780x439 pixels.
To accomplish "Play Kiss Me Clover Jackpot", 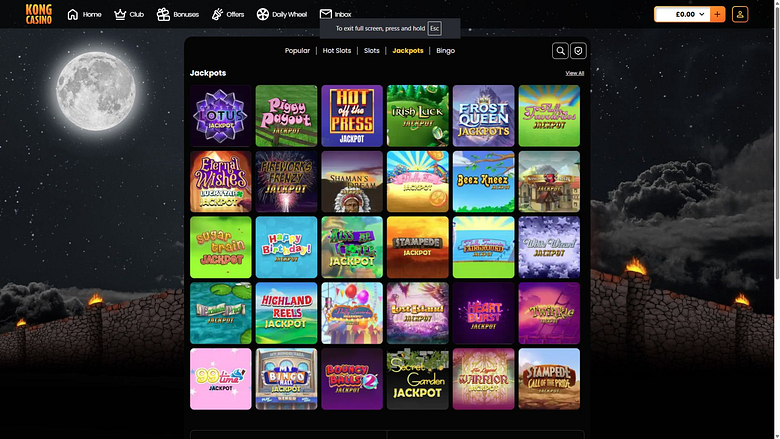I will click(352, 247).
